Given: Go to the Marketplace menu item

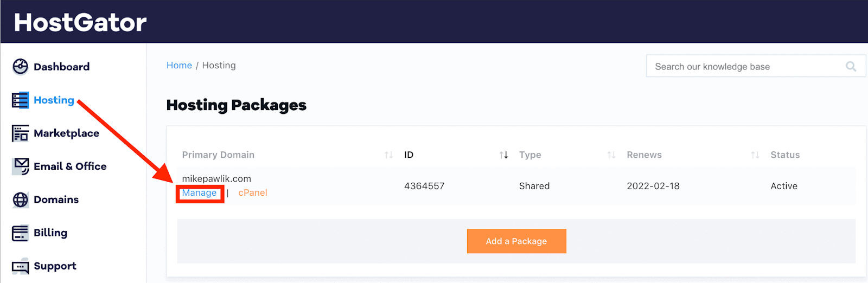Looking at the screenshot, I should pos(66,133).
